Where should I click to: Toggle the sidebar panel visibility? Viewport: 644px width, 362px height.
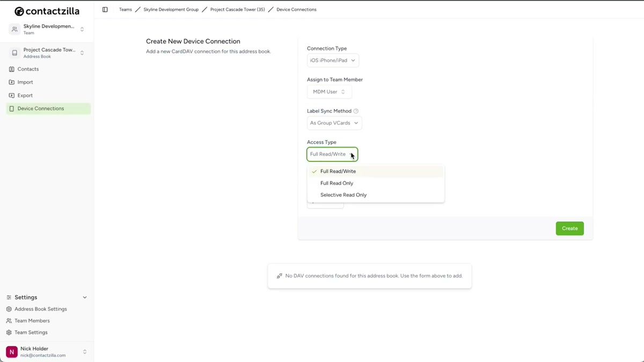[x=105, y=9]
